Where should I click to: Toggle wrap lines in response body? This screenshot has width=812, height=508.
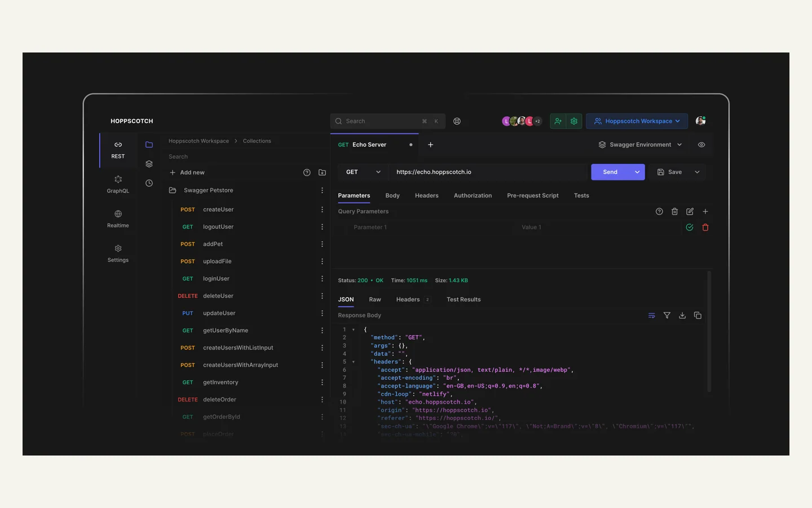click(651, 316)
